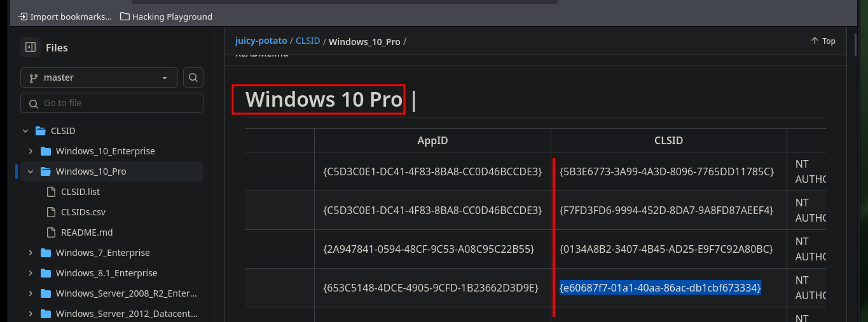
Task: Expand the Windows_Server_2012_Datacent... folder chevron
Action: pyautogui.click(x=31, y=314)
